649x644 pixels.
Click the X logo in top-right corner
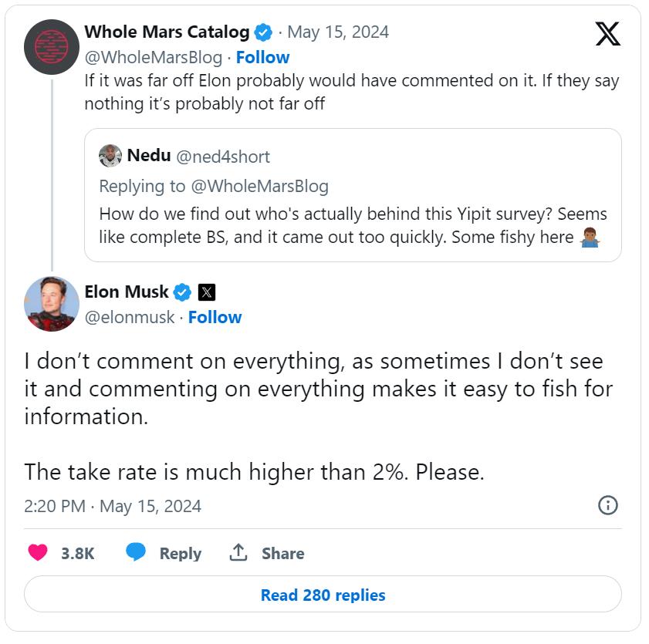click(x=608, y=33)
